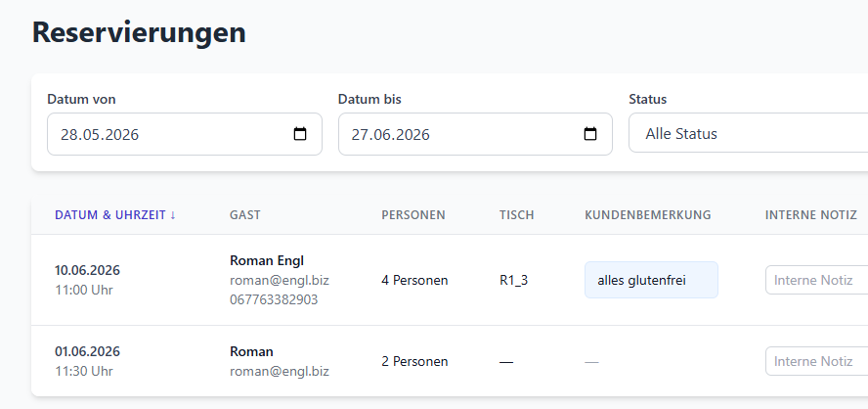868x409 pixels.
Task: Open calendar picker in Datum bis field
Action: (x=590, y=134)
